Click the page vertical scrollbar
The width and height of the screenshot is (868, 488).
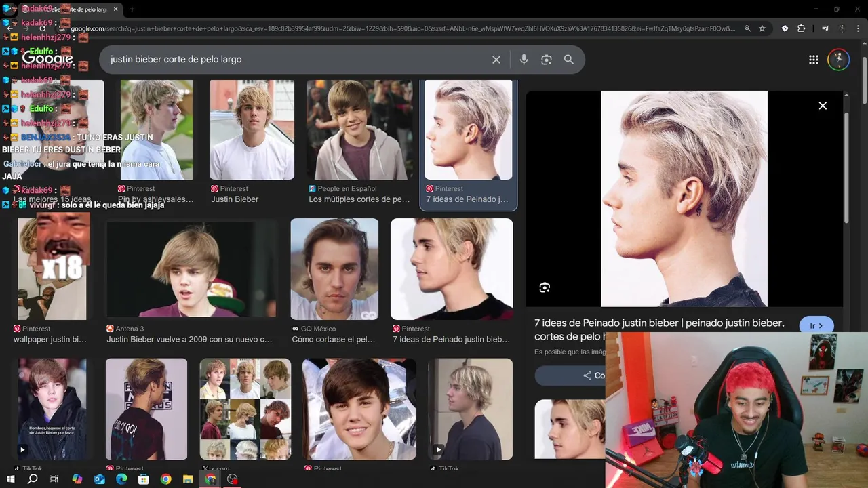864,81
